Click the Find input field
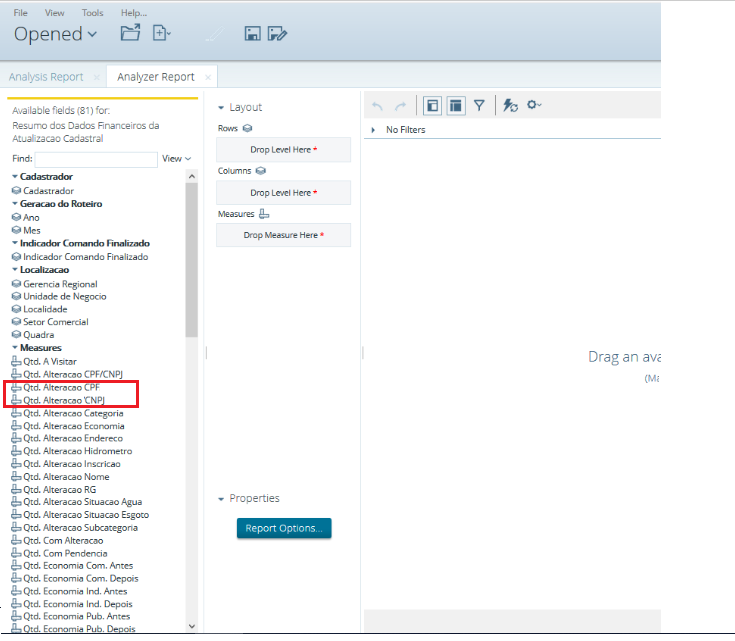The width and height of the screenshot is (735, 641). pos(96,159)
